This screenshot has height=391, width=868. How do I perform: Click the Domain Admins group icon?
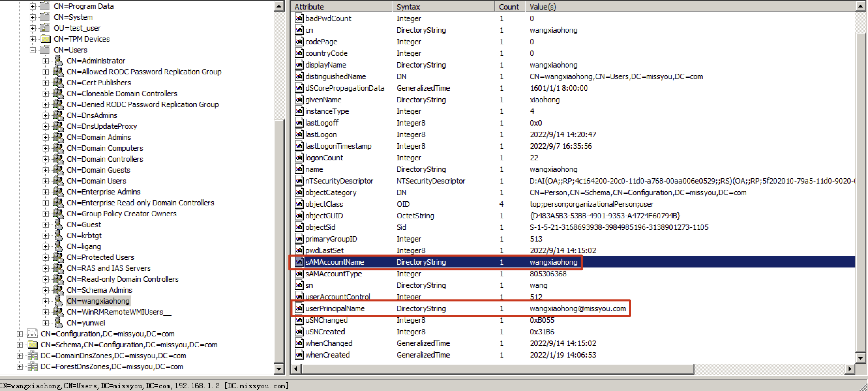(58, 137)
